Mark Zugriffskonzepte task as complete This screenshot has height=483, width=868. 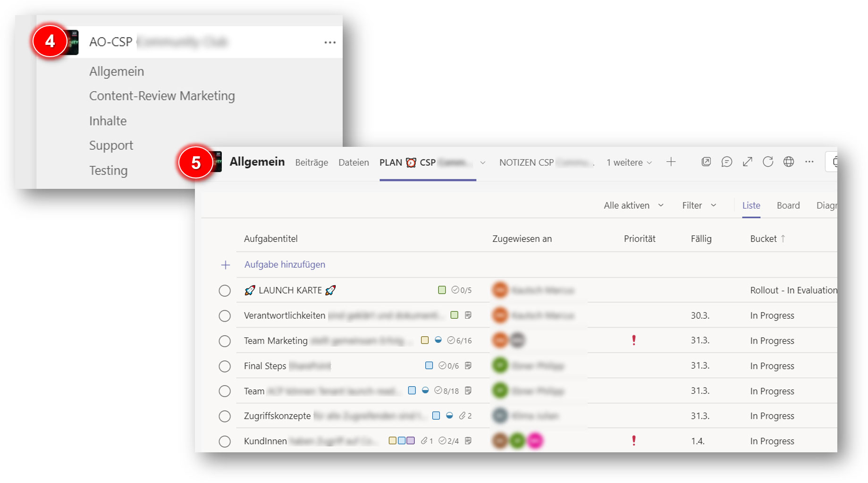(225, 416)
